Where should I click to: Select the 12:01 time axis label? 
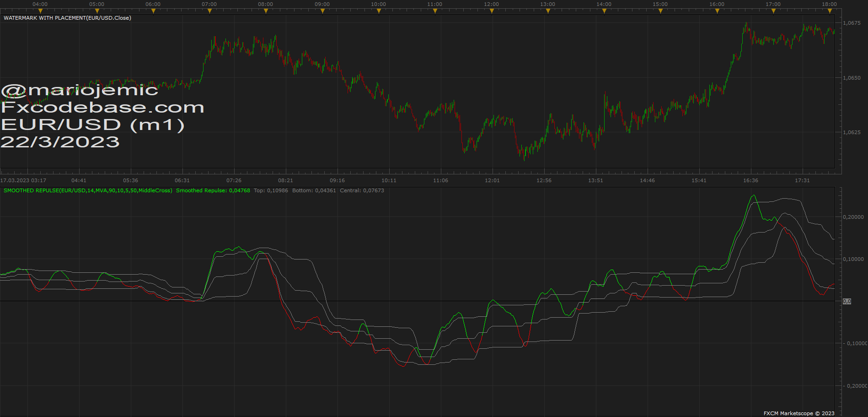pyautogui.click(x=492, y=180)
